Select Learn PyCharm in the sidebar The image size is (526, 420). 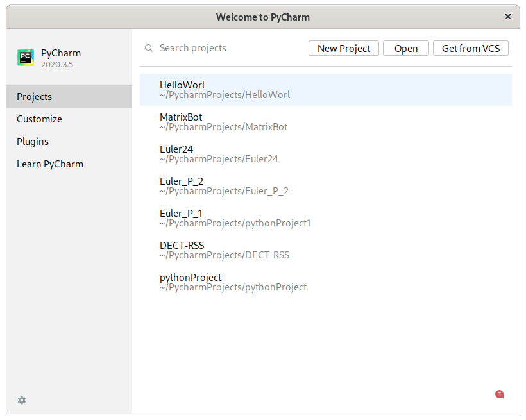click(x=50, y=164)
